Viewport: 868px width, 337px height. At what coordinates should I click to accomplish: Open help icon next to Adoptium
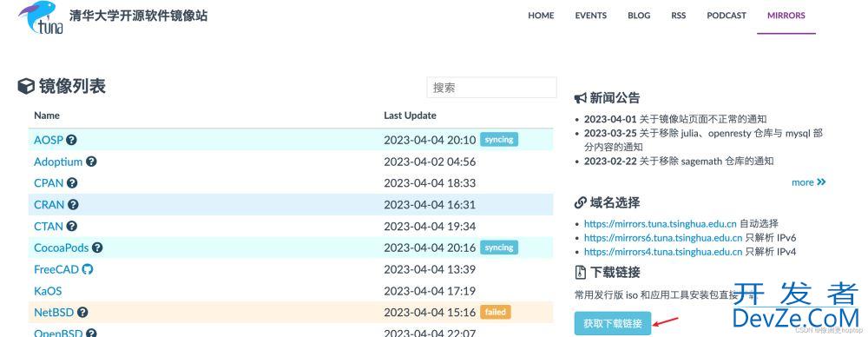point(91,162)
